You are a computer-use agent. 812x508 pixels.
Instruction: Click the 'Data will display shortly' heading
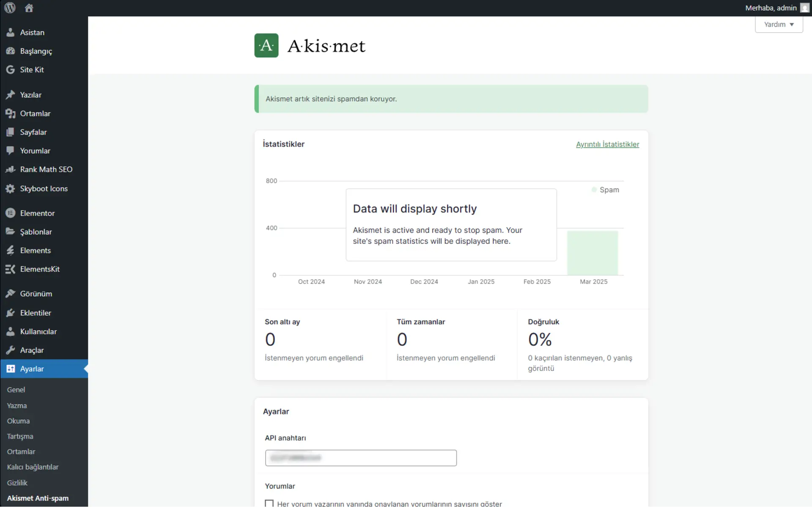click(414, 209)
